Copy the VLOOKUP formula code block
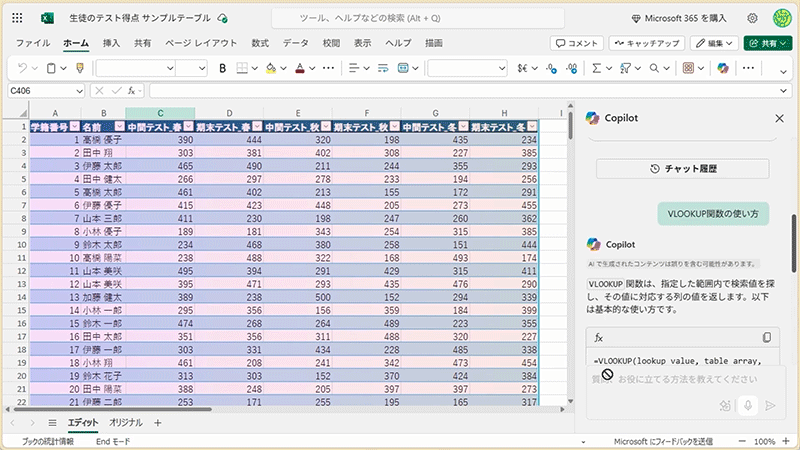This screenshot has height=450, width=800. [x=767, y=338]
